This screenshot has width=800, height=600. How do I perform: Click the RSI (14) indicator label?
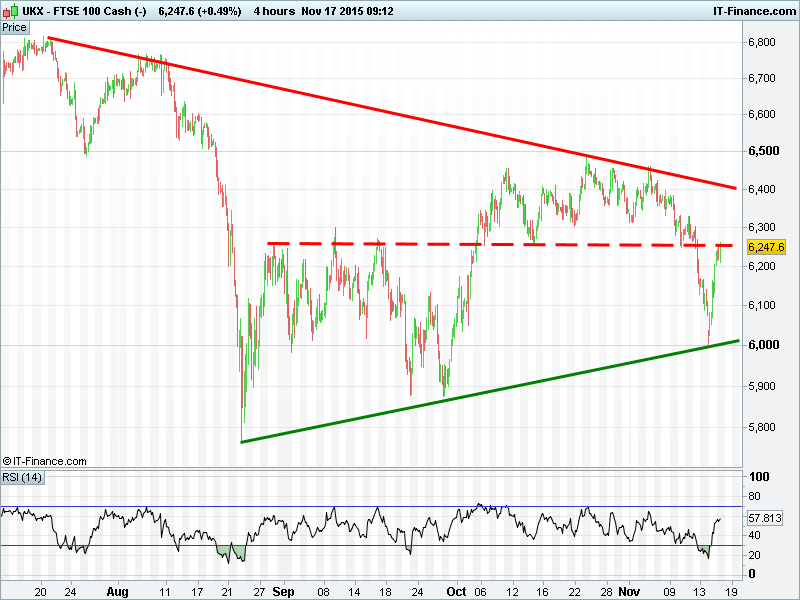pyautogui.click(x=22, y=478)
